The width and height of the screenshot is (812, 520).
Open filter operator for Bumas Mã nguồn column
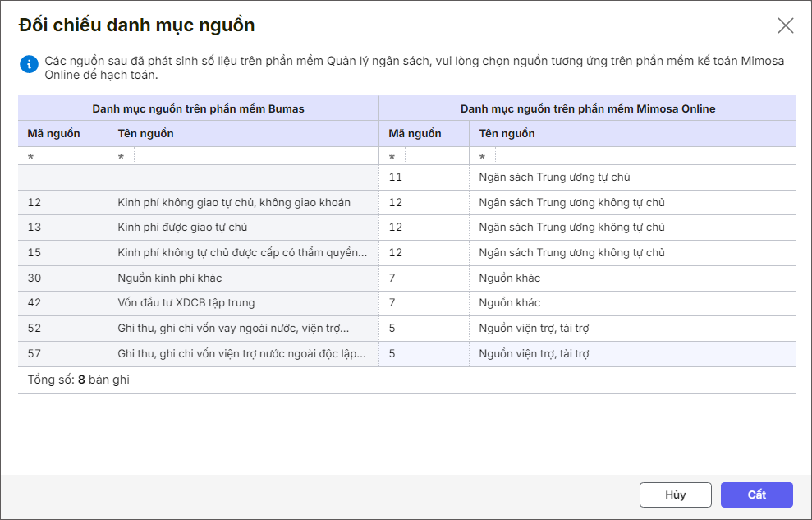tap(31, 157)
